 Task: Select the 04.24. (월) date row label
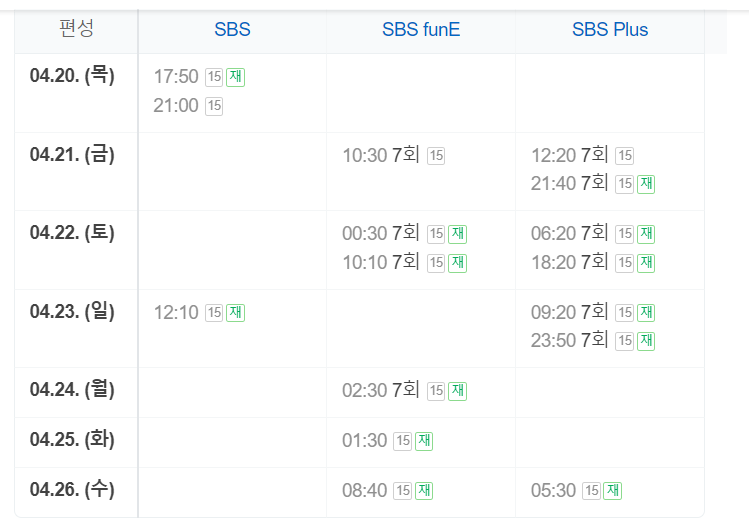72,389
